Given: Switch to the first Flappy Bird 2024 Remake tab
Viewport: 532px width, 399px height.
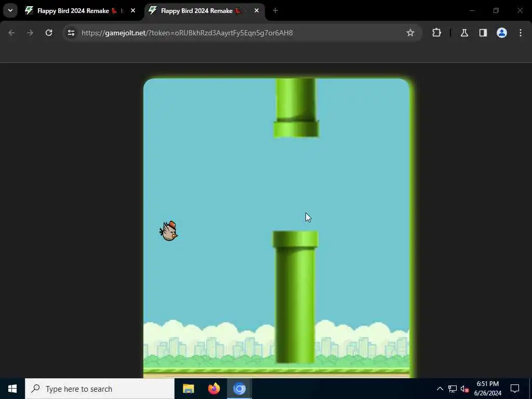Looking at the screenshot, I should tap(81, 10).
